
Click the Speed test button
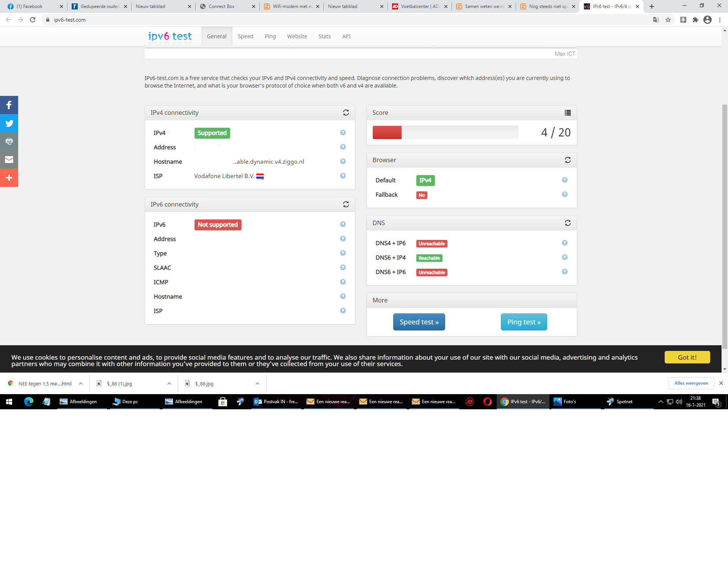pyautogui.click(x=419, y=322)
